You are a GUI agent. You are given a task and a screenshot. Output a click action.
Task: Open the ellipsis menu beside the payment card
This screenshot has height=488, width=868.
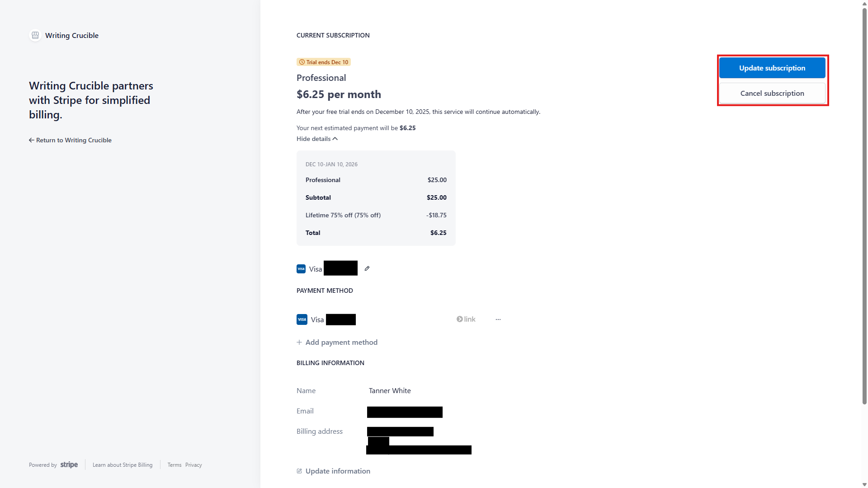point(498,319)
